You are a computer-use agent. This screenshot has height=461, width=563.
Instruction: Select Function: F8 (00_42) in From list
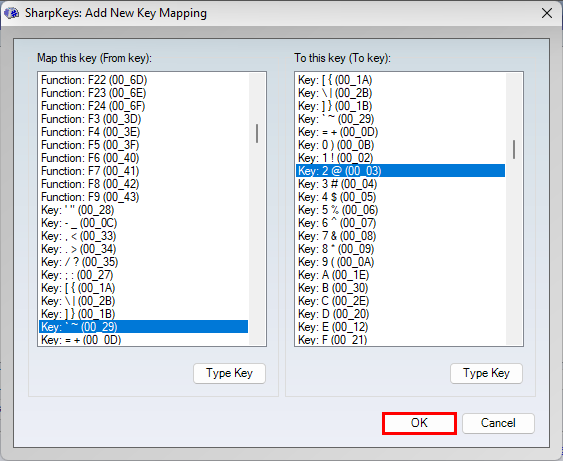(x=144, y=184)
